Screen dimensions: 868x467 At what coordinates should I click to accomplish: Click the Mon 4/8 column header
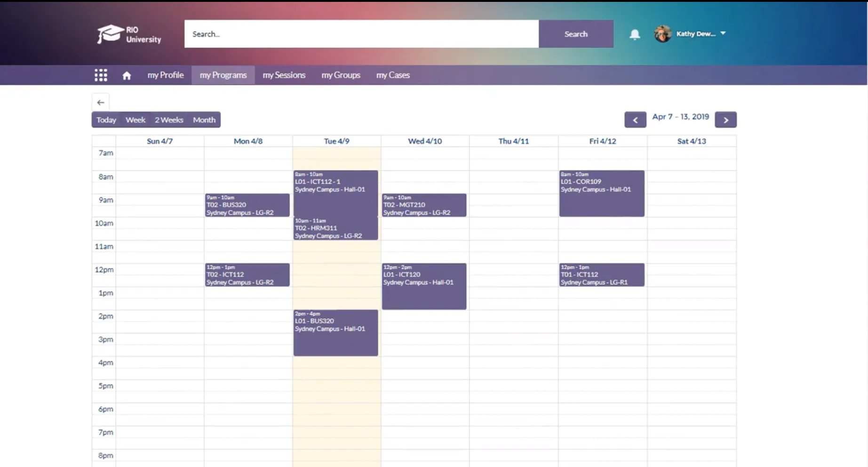(248, 141)
